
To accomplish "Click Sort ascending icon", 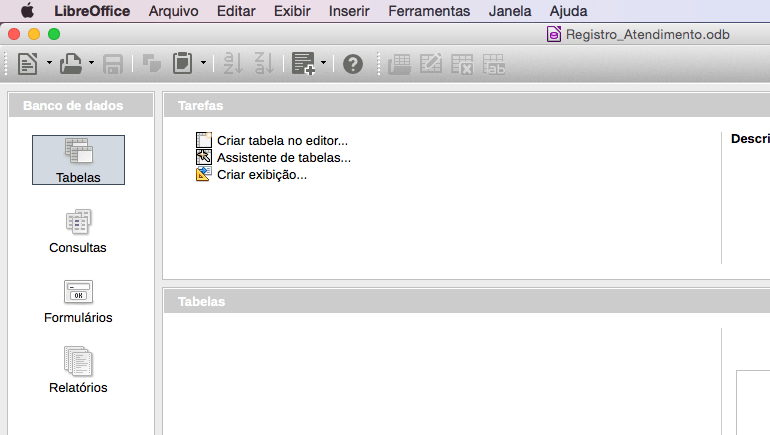I will tap(233, 64).
